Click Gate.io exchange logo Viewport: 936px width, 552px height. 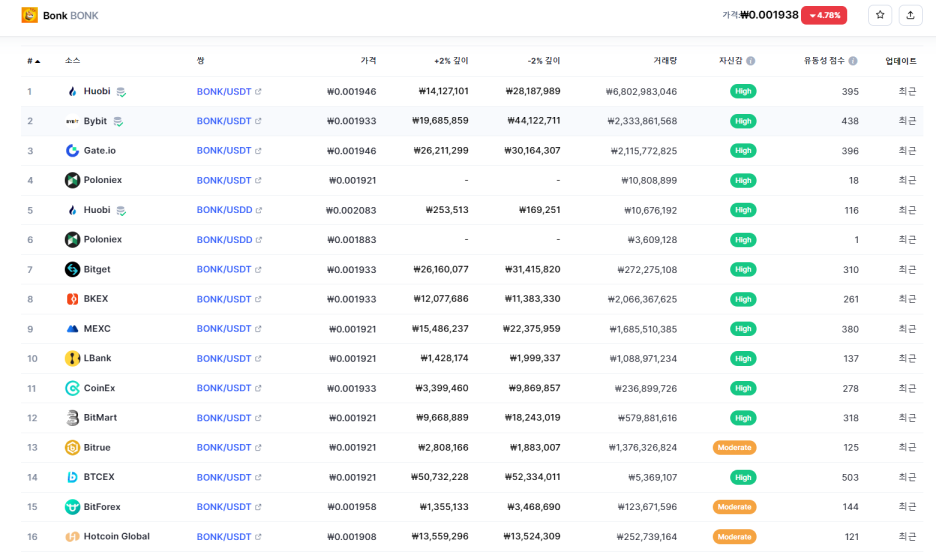click(72, 150)
